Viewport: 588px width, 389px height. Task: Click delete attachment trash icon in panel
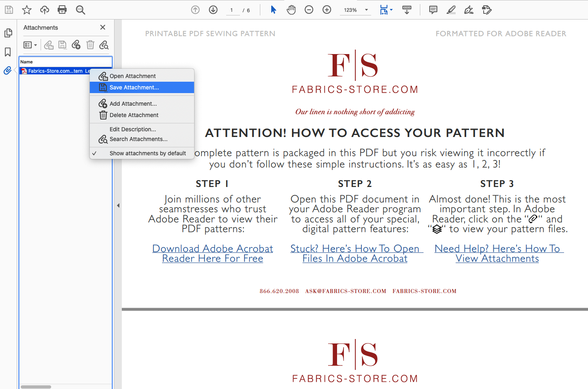pyautogui.click(x=90, y=45)
